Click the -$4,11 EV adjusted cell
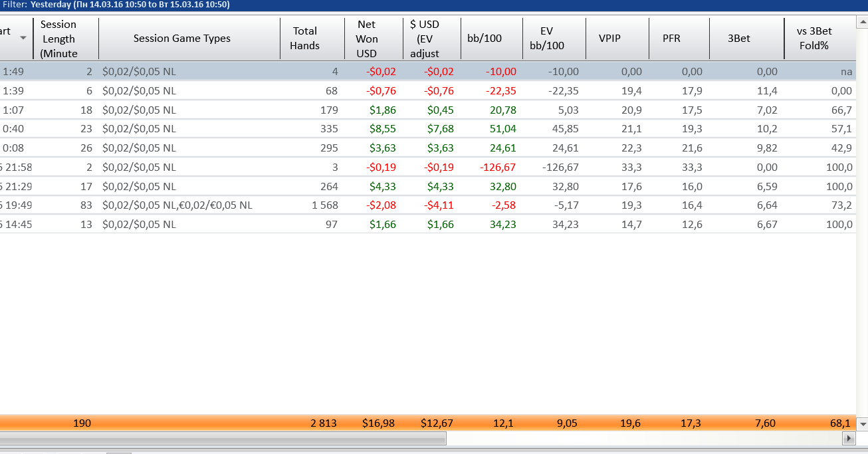The height and width of the screenshot is (454, 868). point(439,205)
